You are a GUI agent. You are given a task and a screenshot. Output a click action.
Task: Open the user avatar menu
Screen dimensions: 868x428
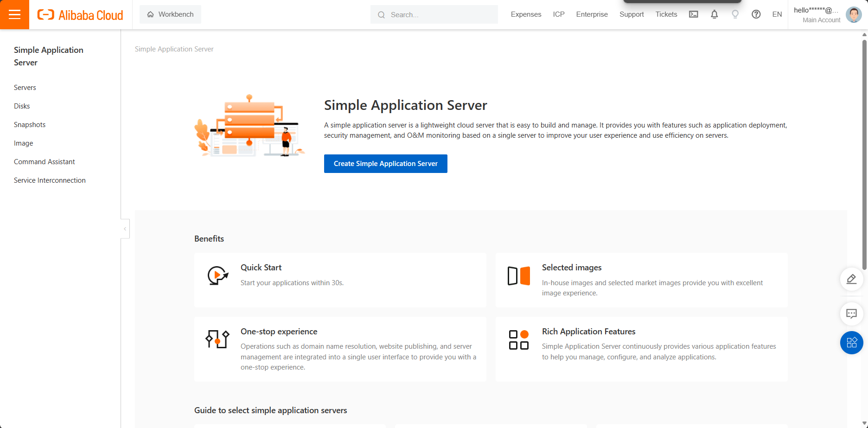[x=854, y=14]
